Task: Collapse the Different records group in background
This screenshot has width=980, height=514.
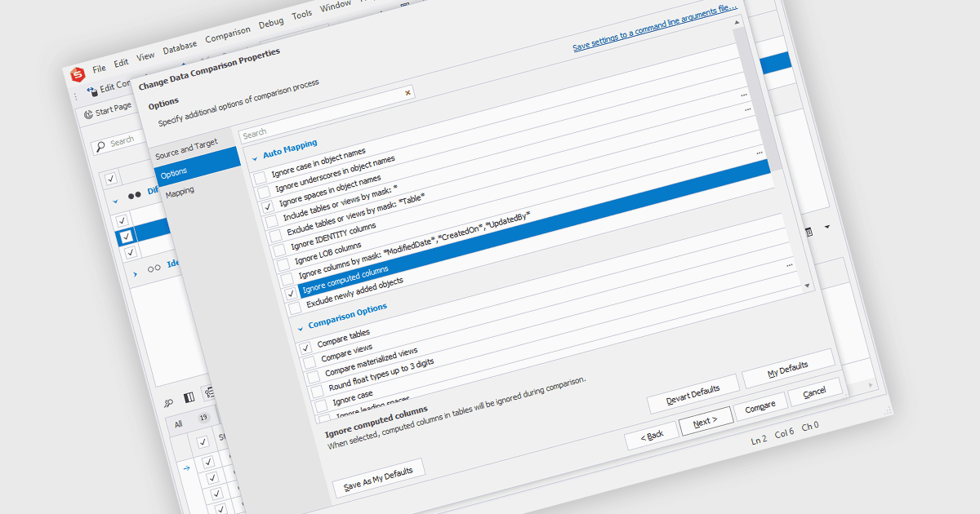Action: 116,202
